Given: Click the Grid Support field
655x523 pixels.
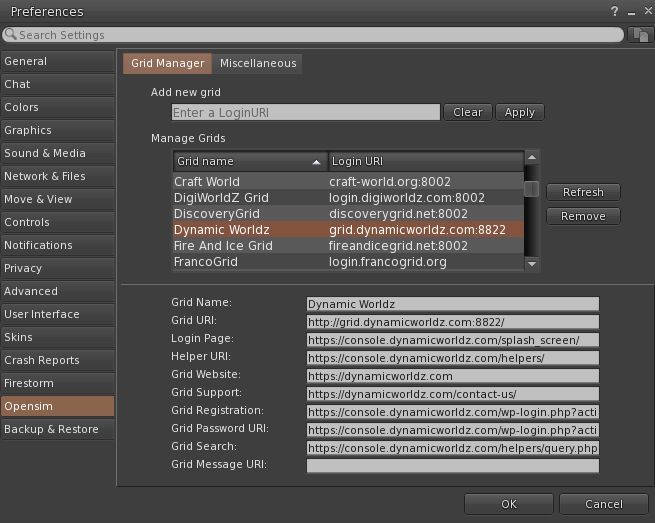Looking at the screenshot, I should (x=453, y=394).
